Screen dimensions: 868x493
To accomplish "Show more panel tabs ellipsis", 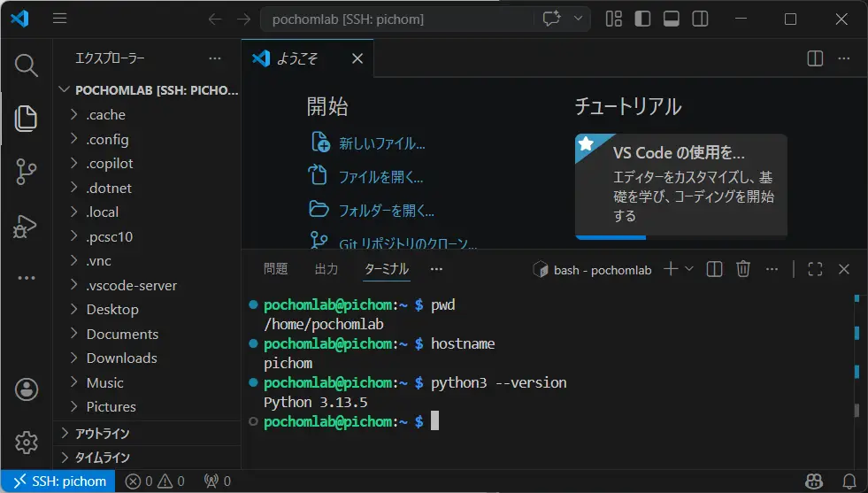I will pyautogui.click(x=436, y=269).
